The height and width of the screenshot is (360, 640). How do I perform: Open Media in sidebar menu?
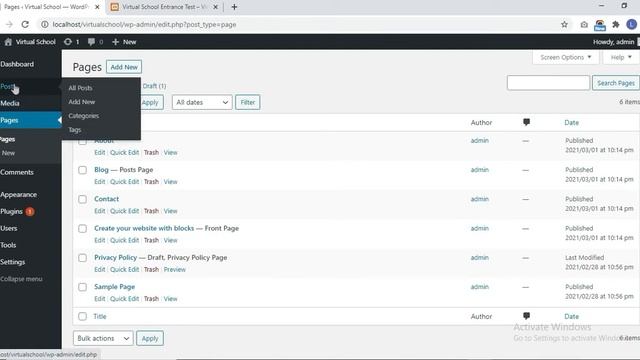pyautogui.click(x=10, y=103)
